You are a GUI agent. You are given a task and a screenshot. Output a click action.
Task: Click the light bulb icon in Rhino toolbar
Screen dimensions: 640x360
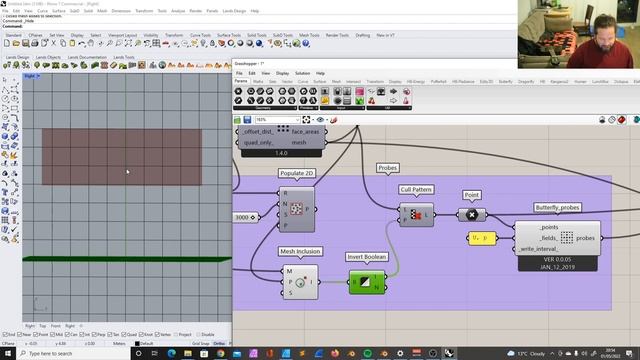(x=203, y=43)
